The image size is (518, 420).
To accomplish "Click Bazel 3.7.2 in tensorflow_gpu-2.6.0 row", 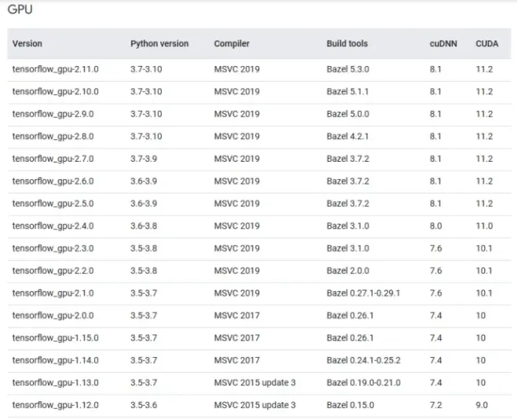I will pos(348,181).
